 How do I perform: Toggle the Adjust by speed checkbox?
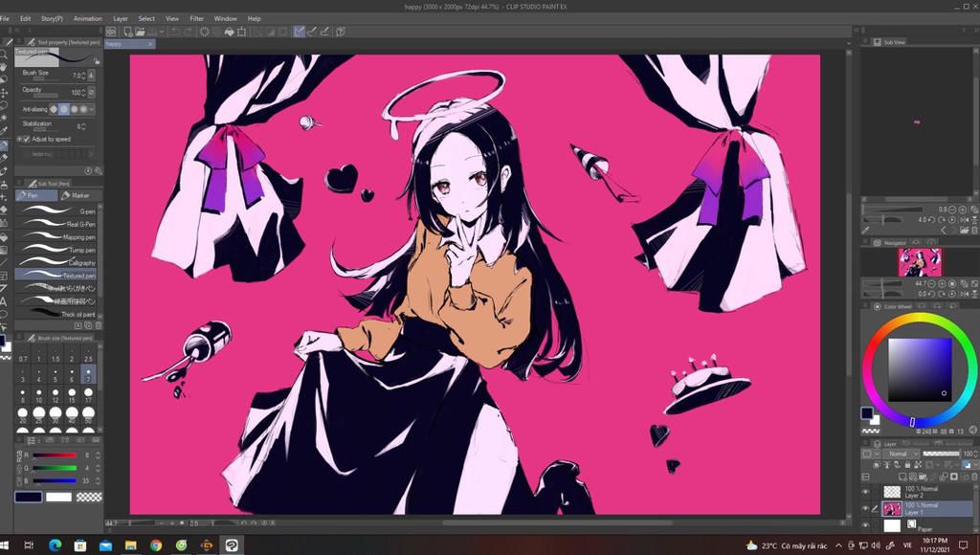[x=26, y=140]
